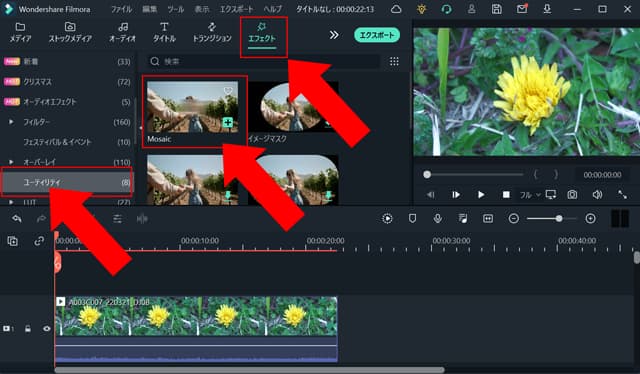
Task: Stop the preview playback
Action: tap(506, 195)
